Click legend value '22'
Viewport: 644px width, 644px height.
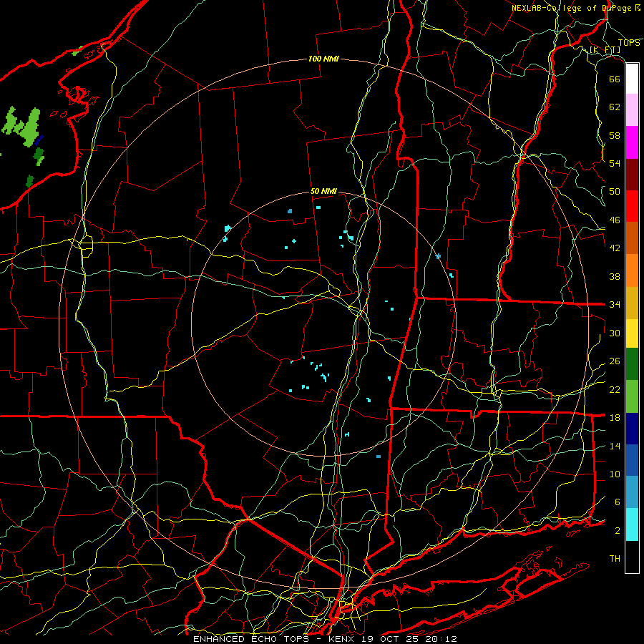pyautogui.click(x=615, y=389)
